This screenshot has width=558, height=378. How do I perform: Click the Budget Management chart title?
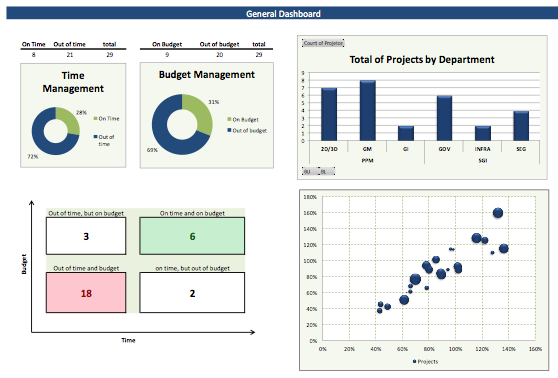pyautogui.click(x=207, y=74)
